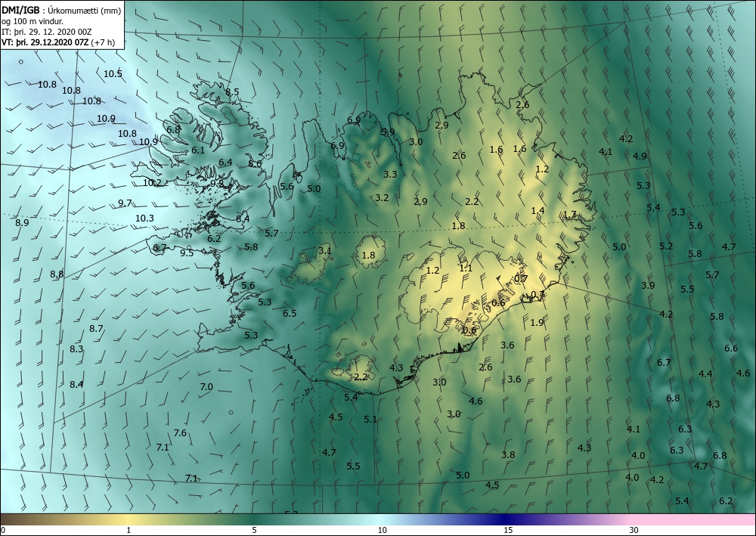Click the colorbar tick label 30

(634, 530)
